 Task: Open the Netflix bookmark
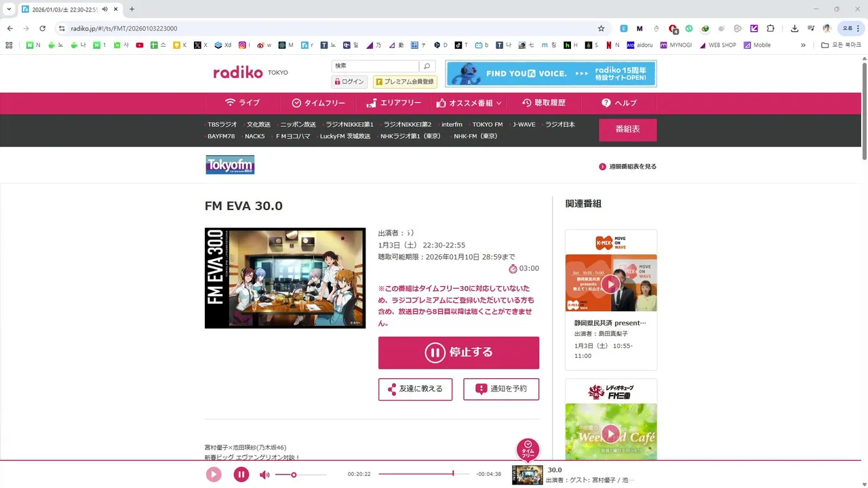tap(613, 45)
